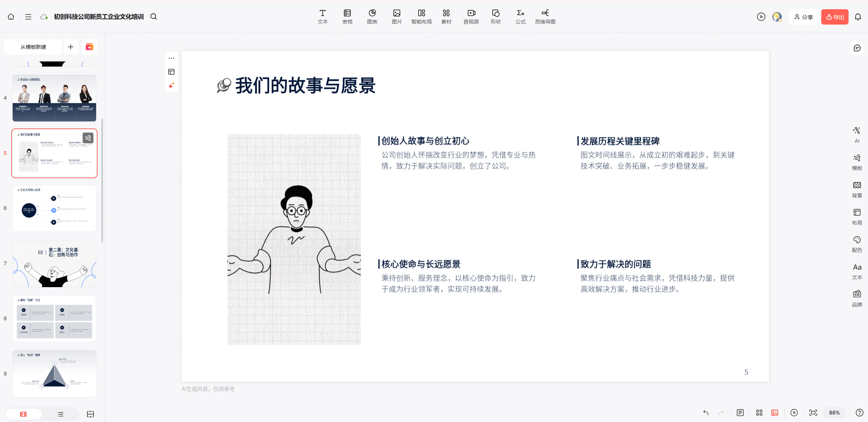Click the 导出 export button
Screen dimensions: 868x422
pyautogui.click(x=835, y=16)
